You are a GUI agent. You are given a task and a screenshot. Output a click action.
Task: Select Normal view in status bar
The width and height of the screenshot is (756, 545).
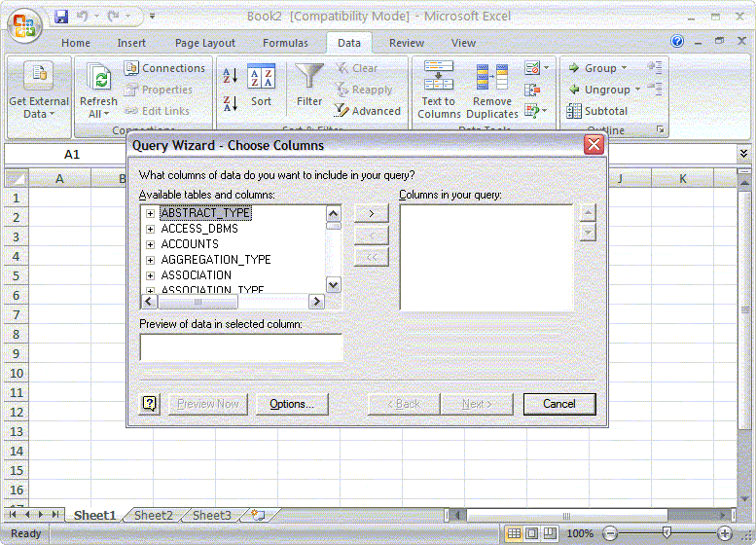click(x=514, y=533)
